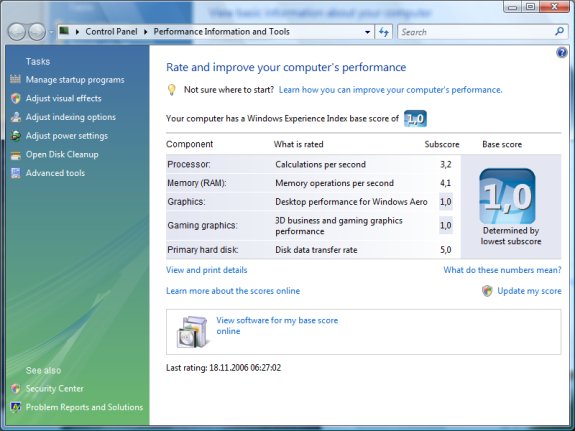
Task: Open the address bar history dropdown
Action: 367,32
